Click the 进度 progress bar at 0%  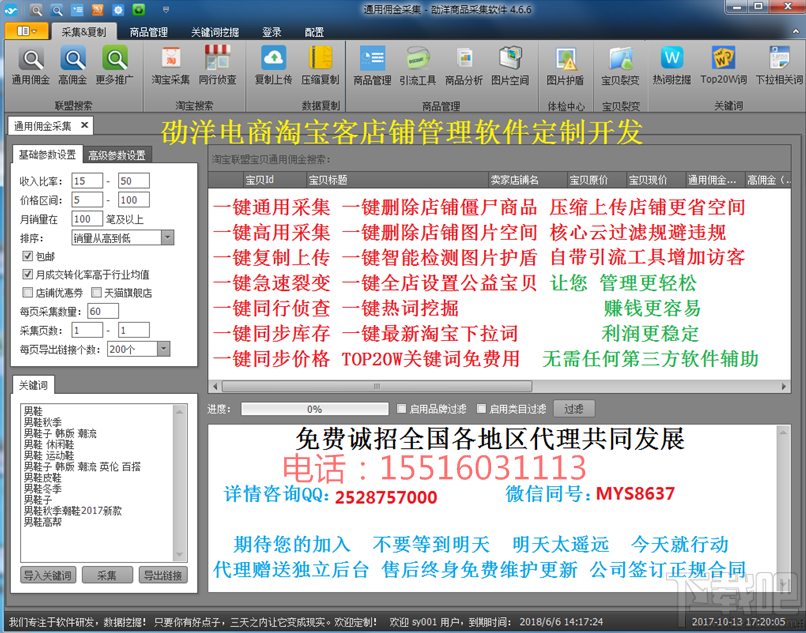[315, 409]
